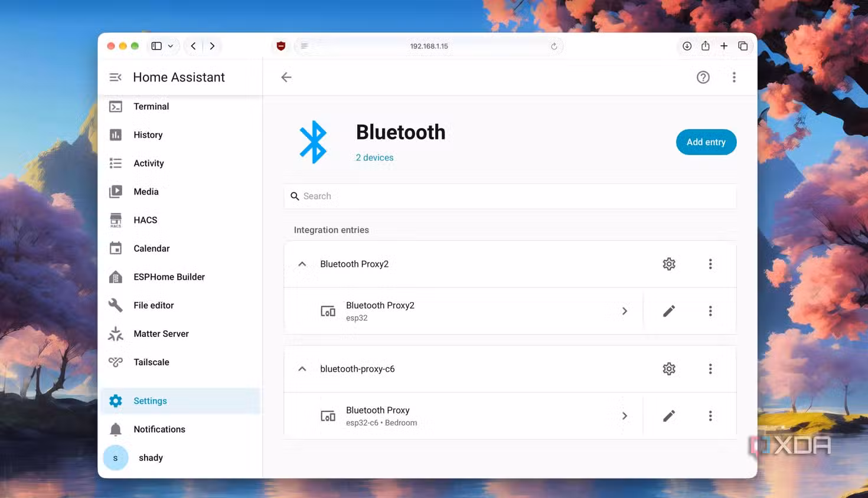The image size is (868, 498).
Task: Edit the Bluetooth Proxy2 esp32 device
Action: 669,311
